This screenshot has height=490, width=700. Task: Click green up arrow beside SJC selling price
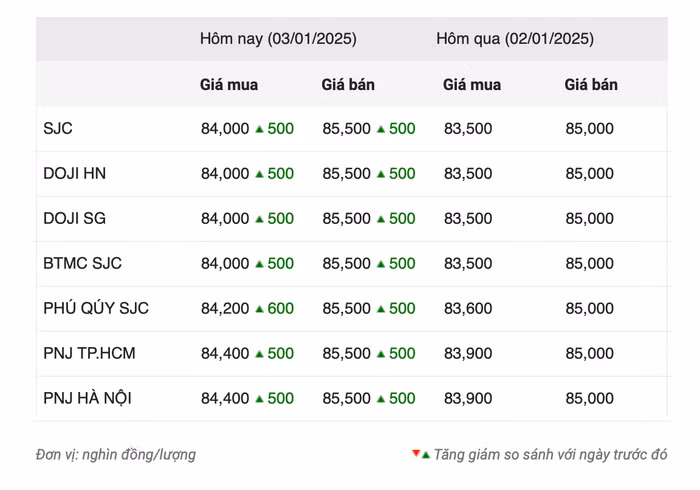pos(381,129)
